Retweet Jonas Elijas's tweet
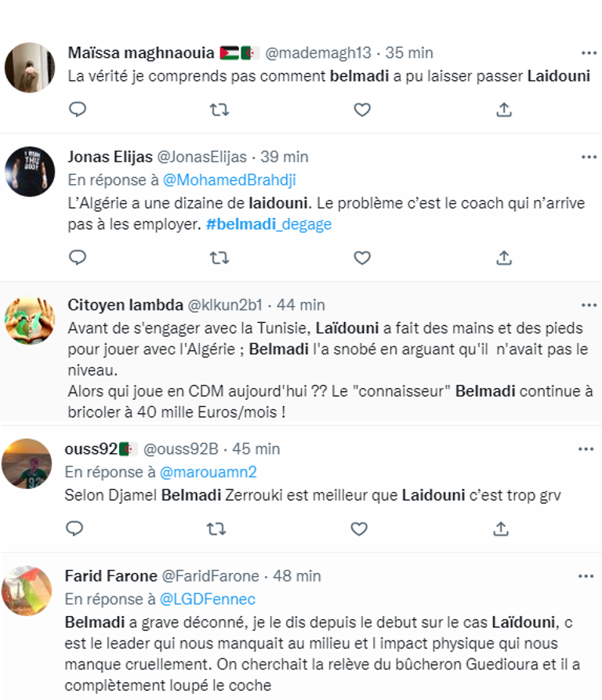The width and height of the screenshot is (602, 700). tap(219, 257)
